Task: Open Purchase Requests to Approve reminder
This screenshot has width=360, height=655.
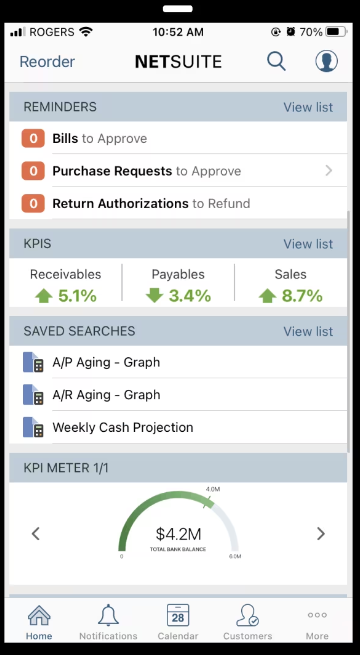Action: click(178, 171)
